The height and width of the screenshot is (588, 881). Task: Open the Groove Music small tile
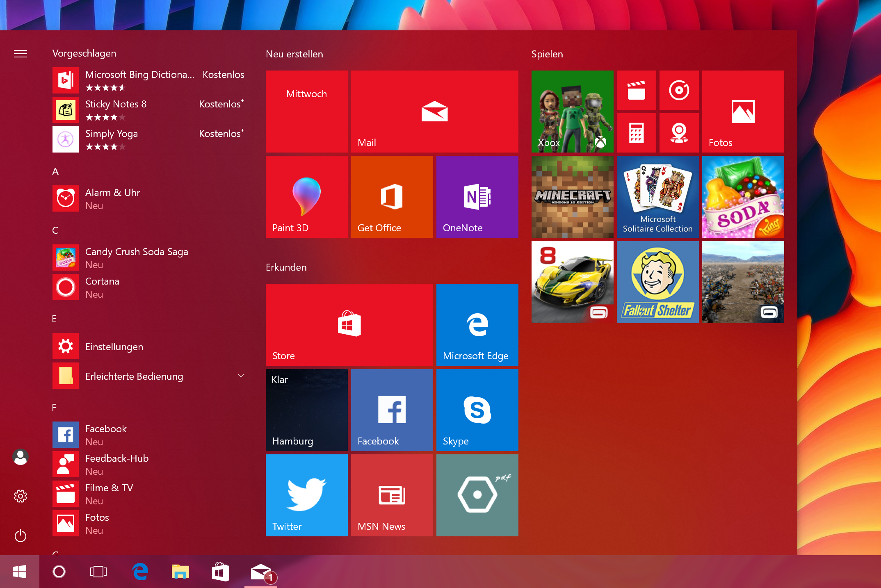(x=679, y=90)
